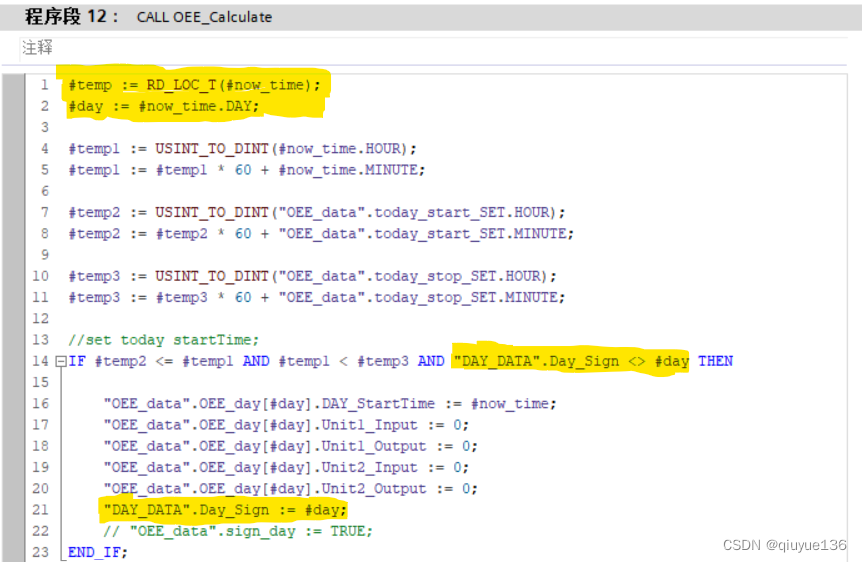Click line 2 #day assignment
Viewport: 862px width, 562px height.
point(164,106)
